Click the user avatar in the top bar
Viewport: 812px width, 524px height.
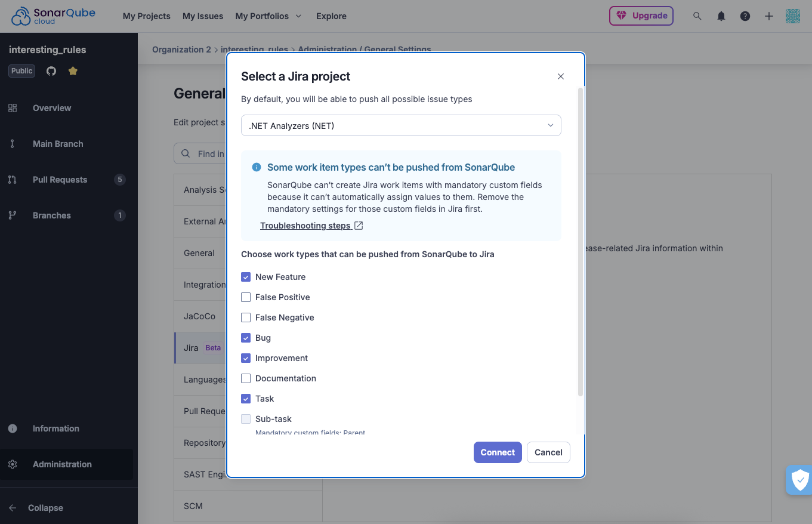793,16
